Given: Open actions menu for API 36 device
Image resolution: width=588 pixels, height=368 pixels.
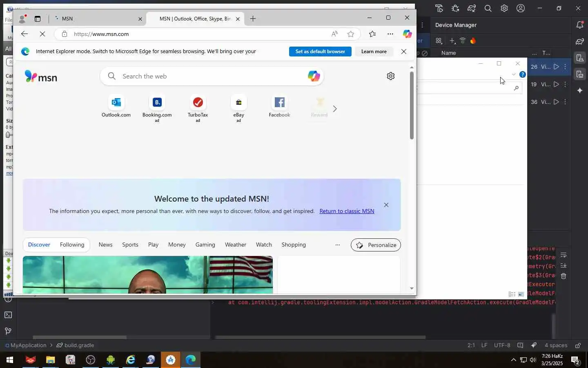Looking at the screenshot, I should point(565,102).
